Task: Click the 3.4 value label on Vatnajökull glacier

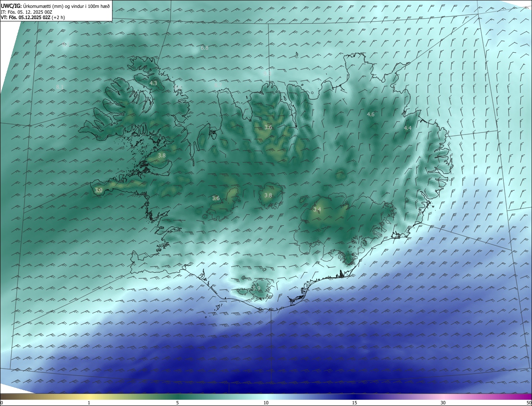Action: coord(317,210)
